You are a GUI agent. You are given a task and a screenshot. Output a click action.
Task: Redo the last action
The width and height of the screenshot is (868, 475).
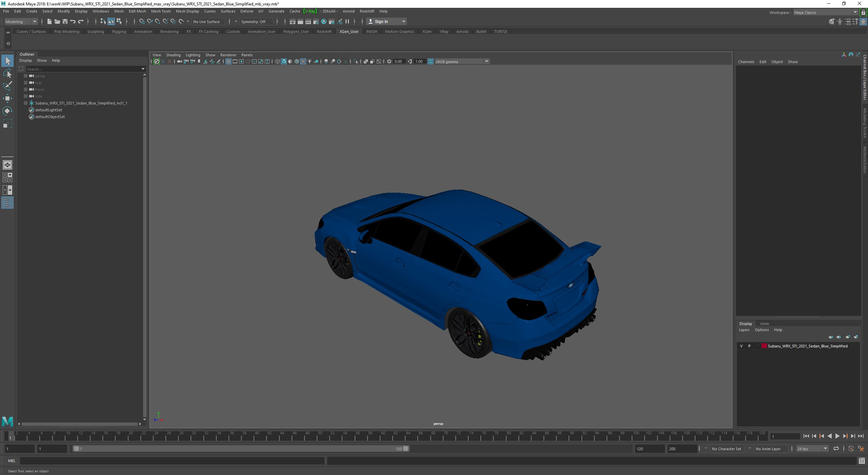pyautogui.click(x=80, y=21)
